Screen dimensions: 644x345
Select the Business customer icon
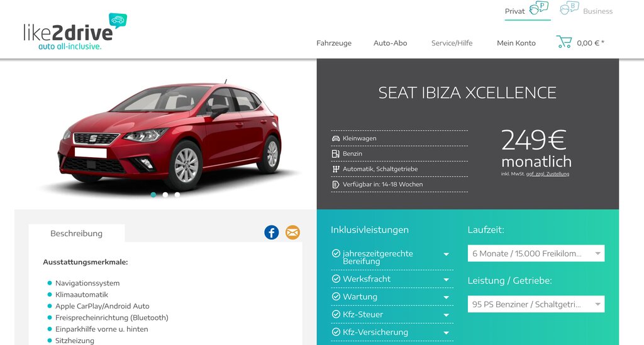point(570,8)
